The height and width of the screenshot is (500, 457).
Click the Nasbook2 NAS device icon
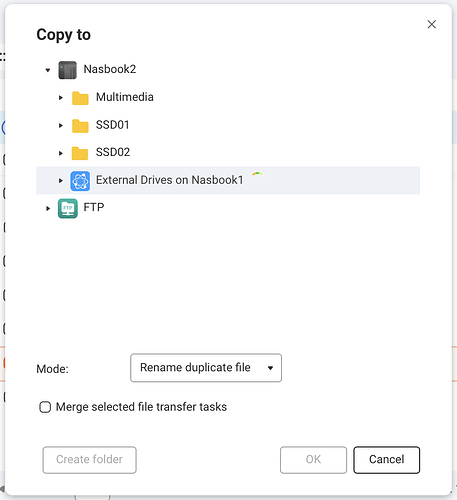(67, 70)
